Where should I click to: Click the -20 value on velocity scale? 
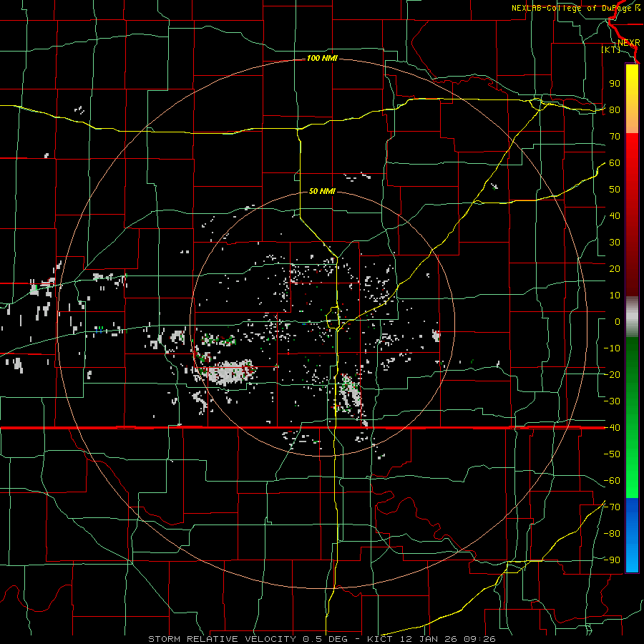612,375
